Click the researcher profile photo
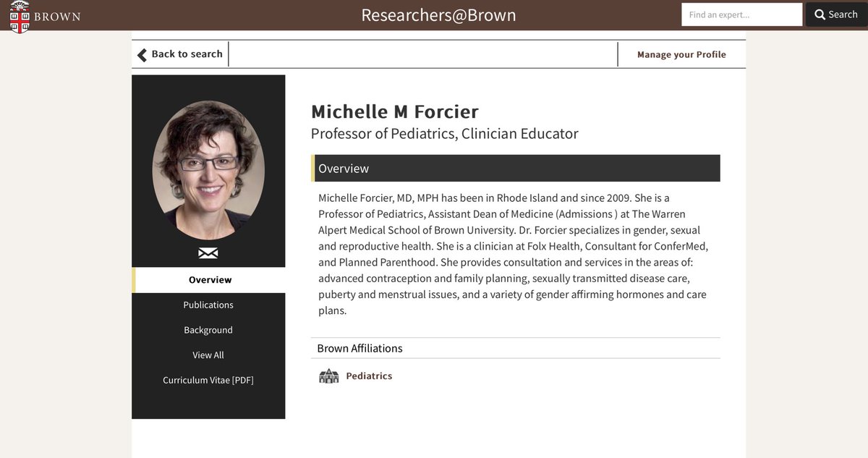The image size is (868, 458). click(x=208, y=170)
